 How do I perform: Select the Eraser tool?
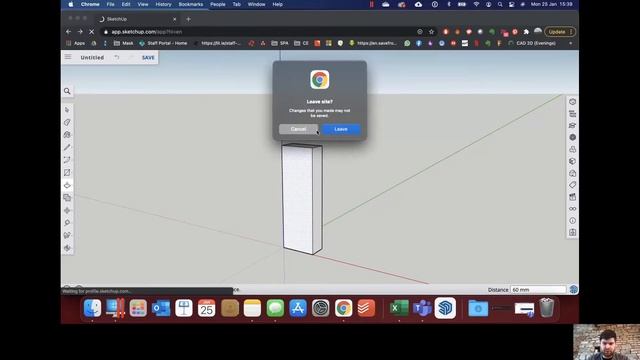click(67, 122)
